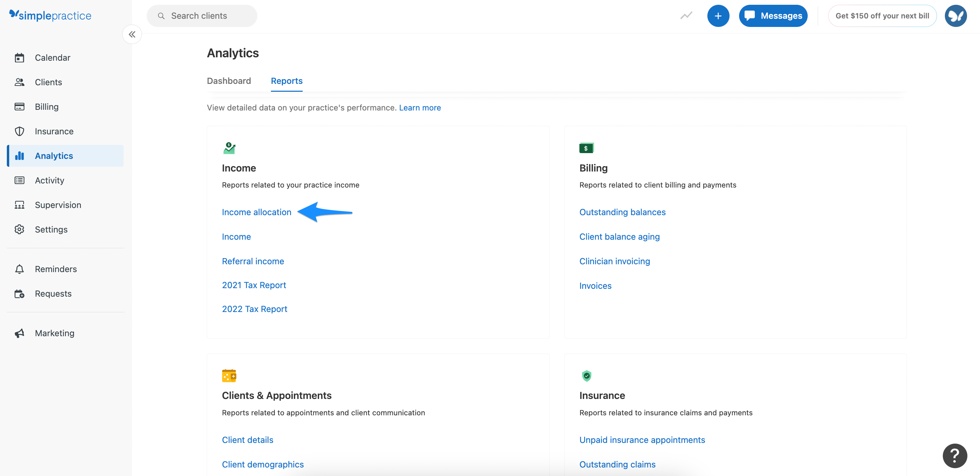View the Outstanding balances report

[622, 212]
